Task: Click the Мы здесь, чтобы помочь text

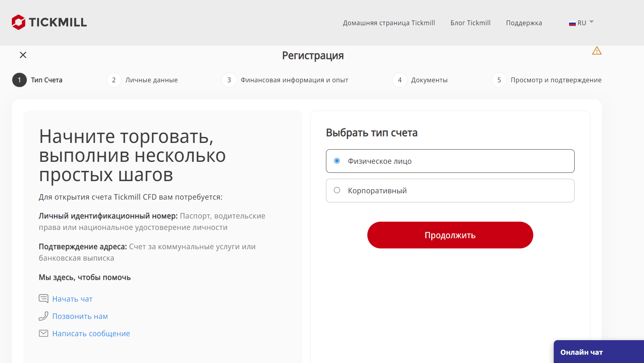Action: pos(85,278)
